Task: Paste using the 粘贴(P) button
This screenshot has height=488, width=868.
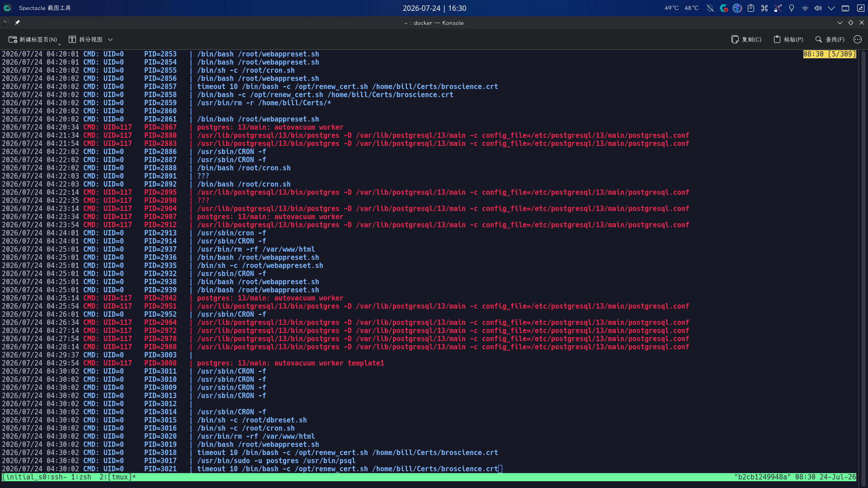Action: [788, 40]
